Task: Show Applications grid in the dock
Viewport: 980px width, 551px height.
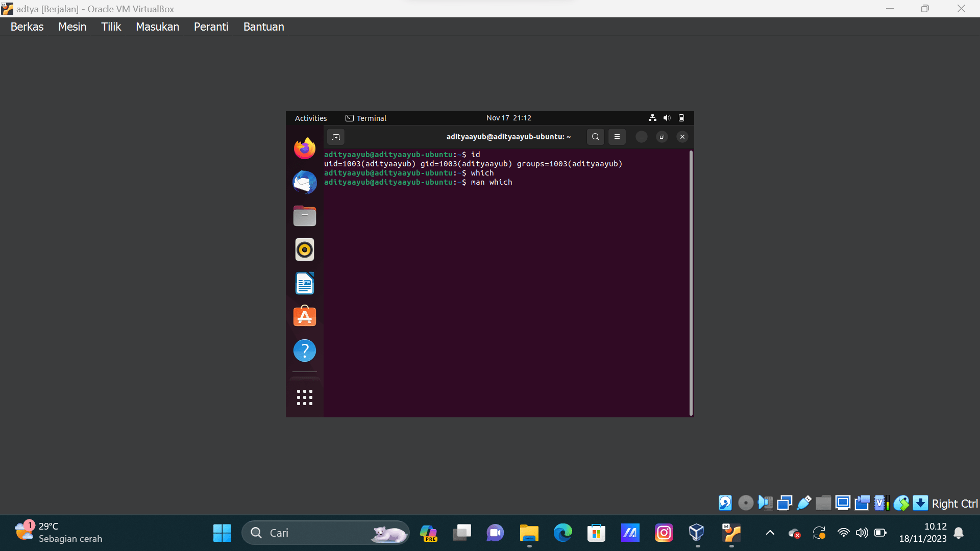Action: point(305,397)
